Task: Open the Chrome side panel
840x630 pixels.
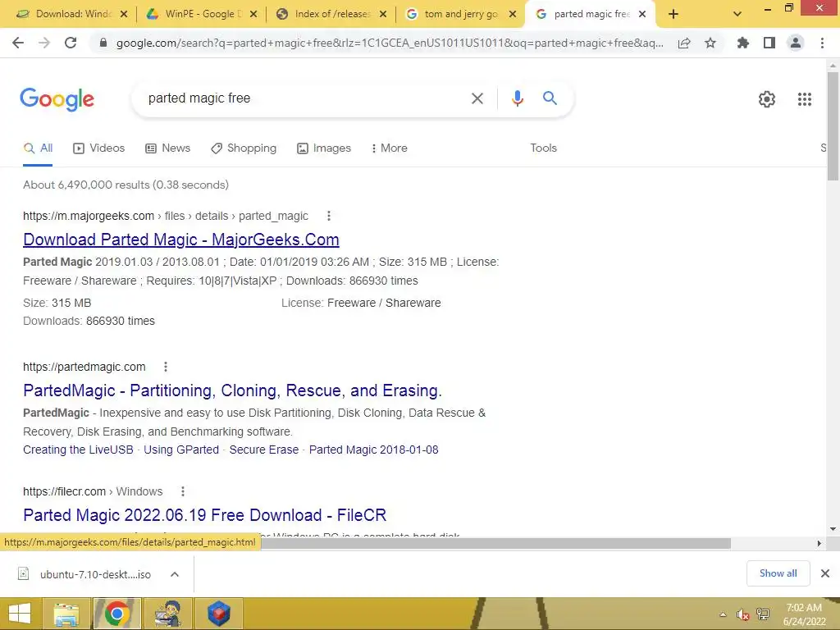Action: pos(769,43)
